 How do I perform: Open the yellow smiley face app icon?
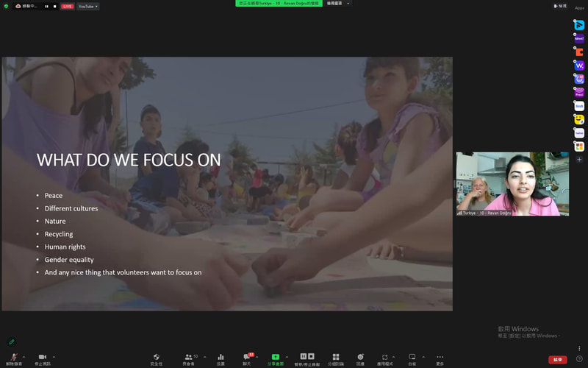pyautogui.click(x=579, y=119)
